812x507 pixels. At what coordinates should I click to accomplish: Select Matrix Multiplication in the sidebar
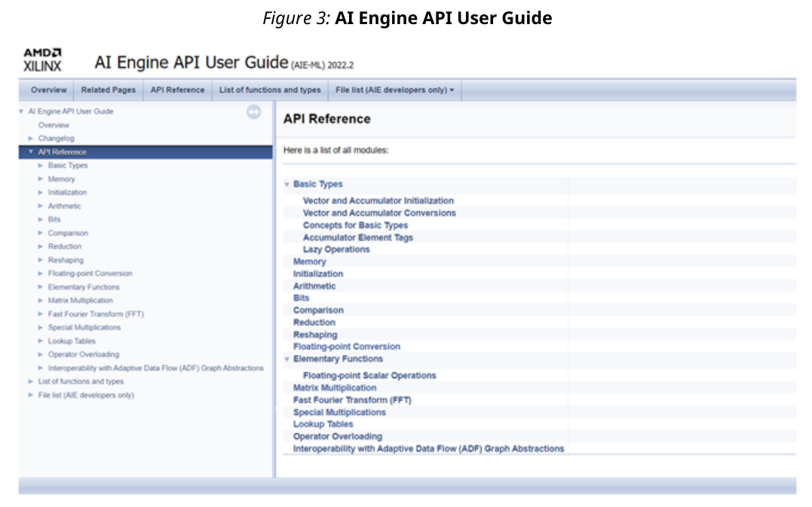[x=80, y=300]
